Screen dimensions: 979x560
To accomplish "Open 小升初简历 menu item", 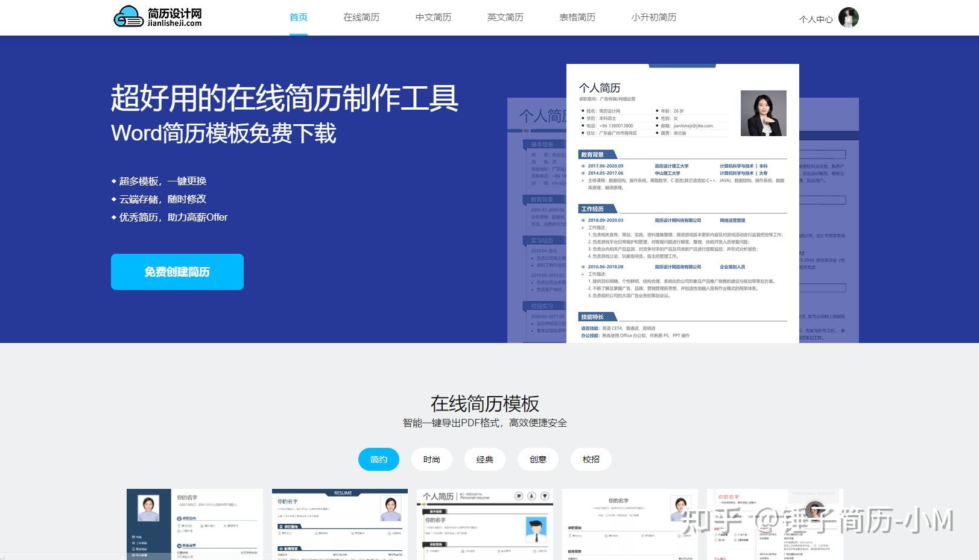I will 654,17.
